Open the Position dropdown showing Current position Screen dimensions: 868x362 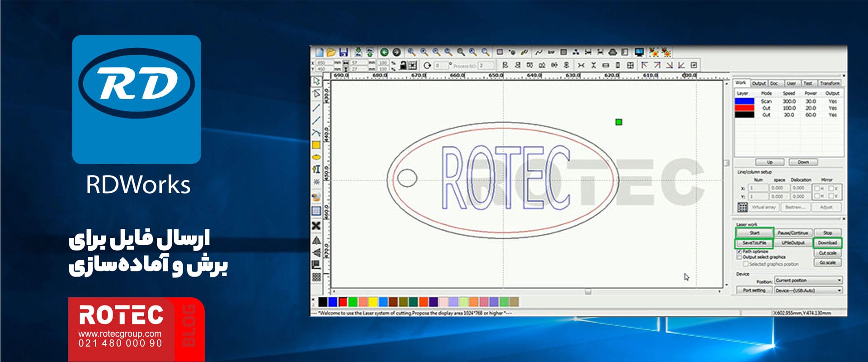808,280
